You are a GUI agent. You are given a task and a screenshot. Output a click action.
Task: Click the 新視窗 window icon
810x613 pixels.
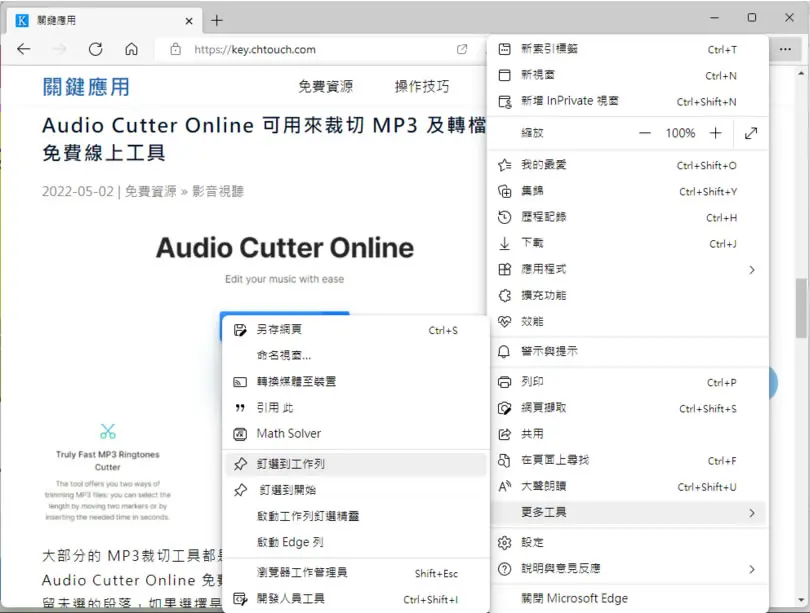(504, 75)
